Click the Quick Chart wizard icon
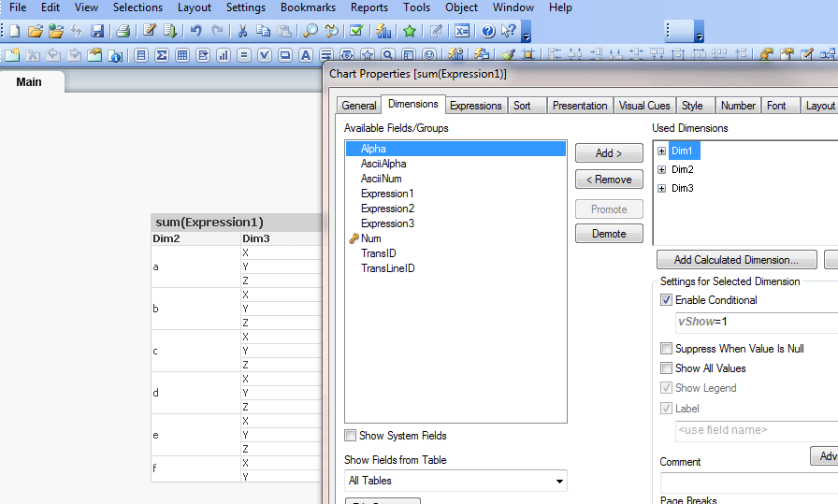The image size is (838, 504). tap(383, 31)
